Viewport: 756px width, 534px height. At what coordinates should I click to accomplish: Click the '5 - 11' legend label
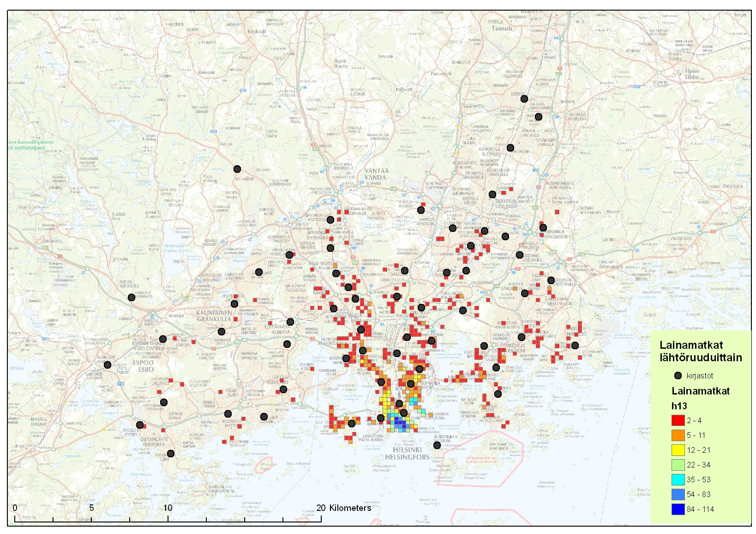696,435
